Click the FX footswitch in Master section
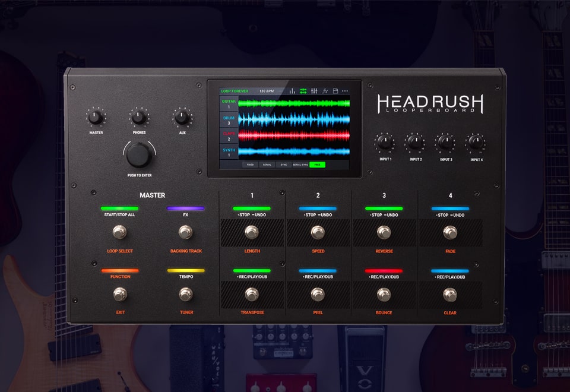Screen dimensions: 570x392 185,232
